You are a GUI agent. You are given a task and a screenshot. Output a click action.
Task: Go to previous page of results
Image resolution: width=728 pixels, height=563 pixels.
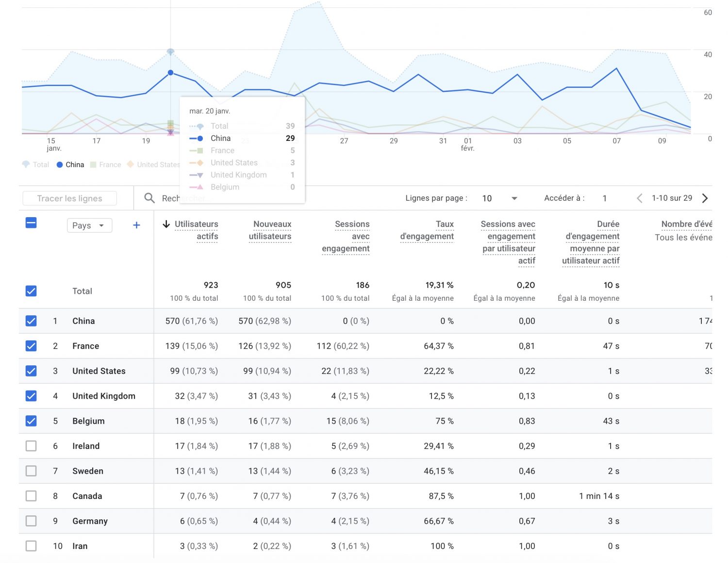point(639,198)
